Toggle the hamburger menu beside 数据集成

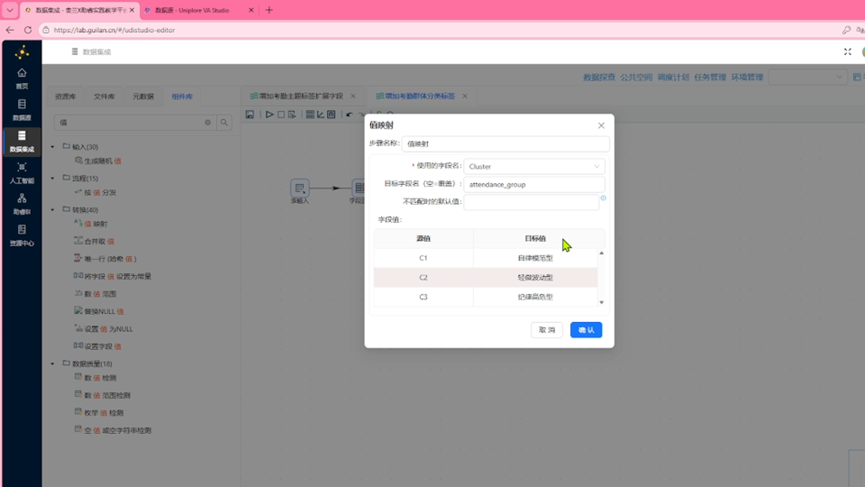(74, 52)
